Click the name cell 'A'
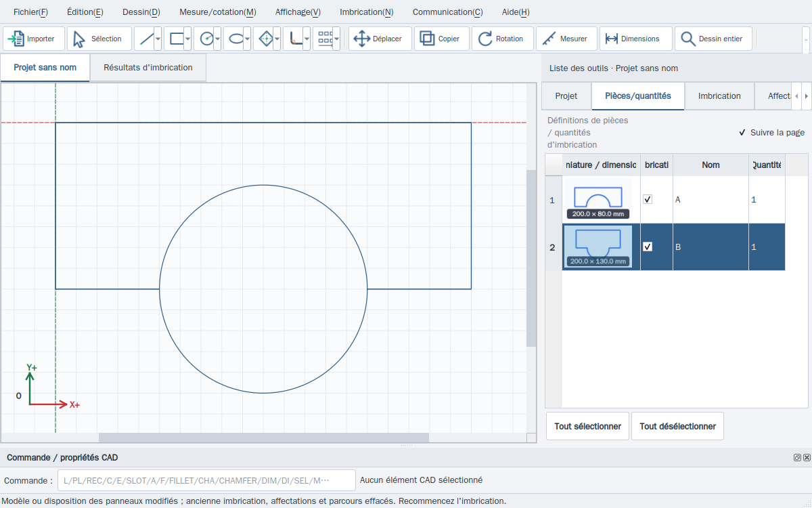The height and width of the screenshot is (508, 812). [710, 200]
